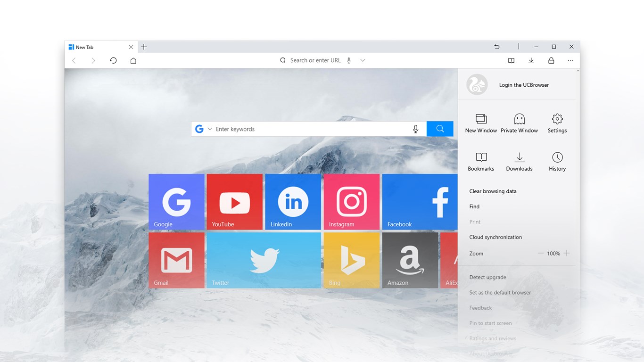The image size is (644, 362).
Task: Activate the address bar microphone
Action: coord(349,60)
